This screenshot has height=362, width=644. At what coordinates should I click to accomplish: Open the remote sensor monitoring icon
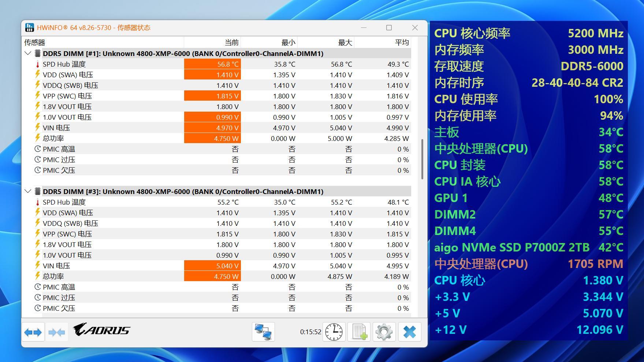tap(263, 332)
